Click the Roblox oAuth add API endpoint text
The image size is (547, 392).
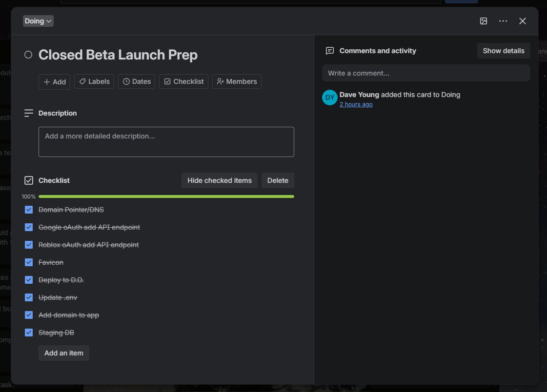pyautogui.click(x=89, y=245)
